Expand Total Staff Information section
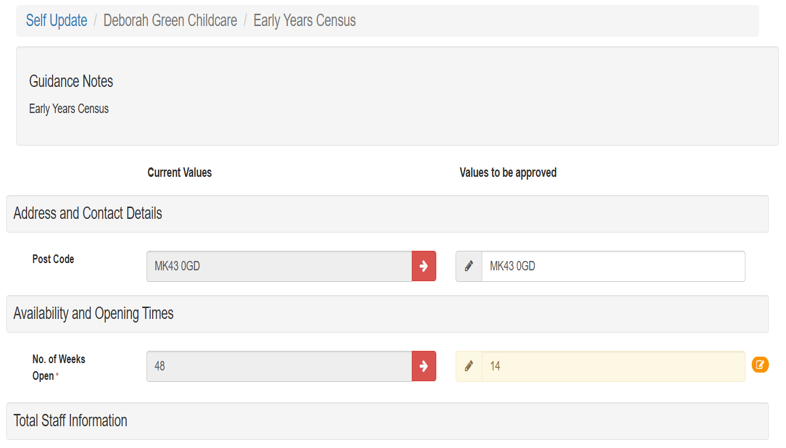The height and width of the screenshot is (448, 786). click(x=70, y=421)
